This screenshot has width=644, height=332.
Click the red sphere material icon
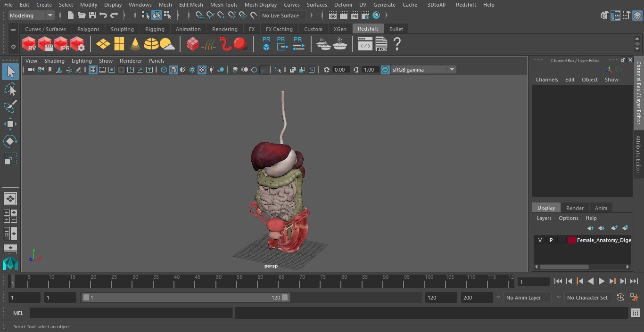pos(240,44)
